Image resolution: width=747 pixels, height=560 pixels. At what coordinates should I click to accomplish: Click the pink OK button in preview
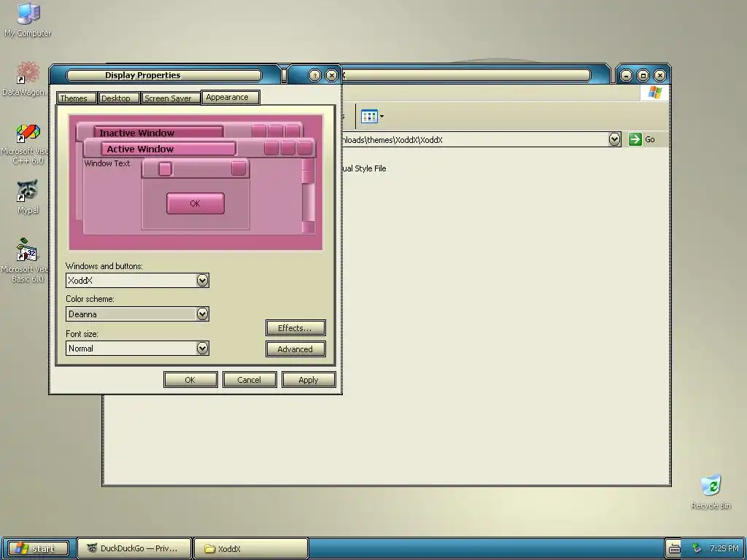tap(196, 203)
